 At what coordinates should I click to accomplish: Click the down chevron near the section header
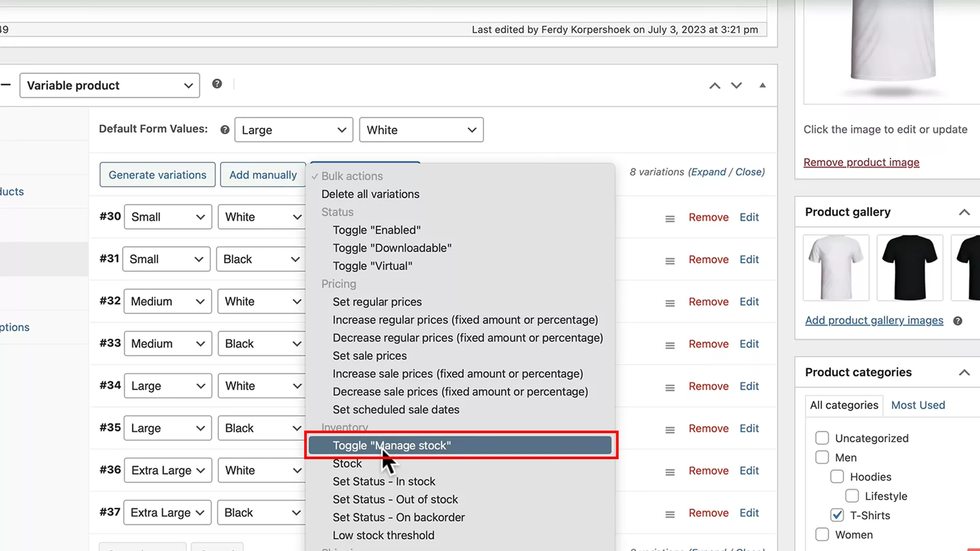[736, 85]
